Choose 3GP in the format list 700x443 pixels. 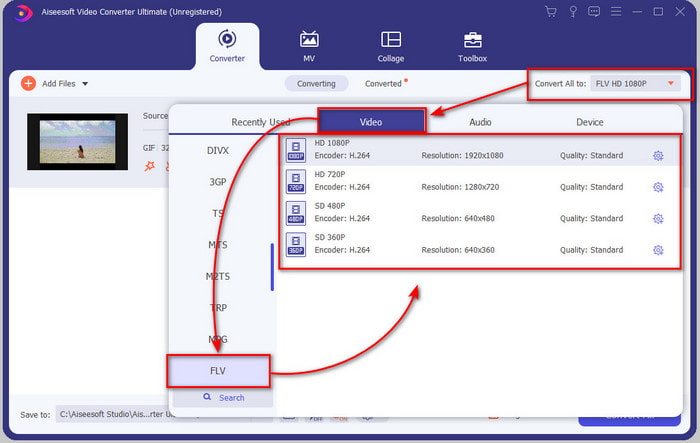pos(218,182)
